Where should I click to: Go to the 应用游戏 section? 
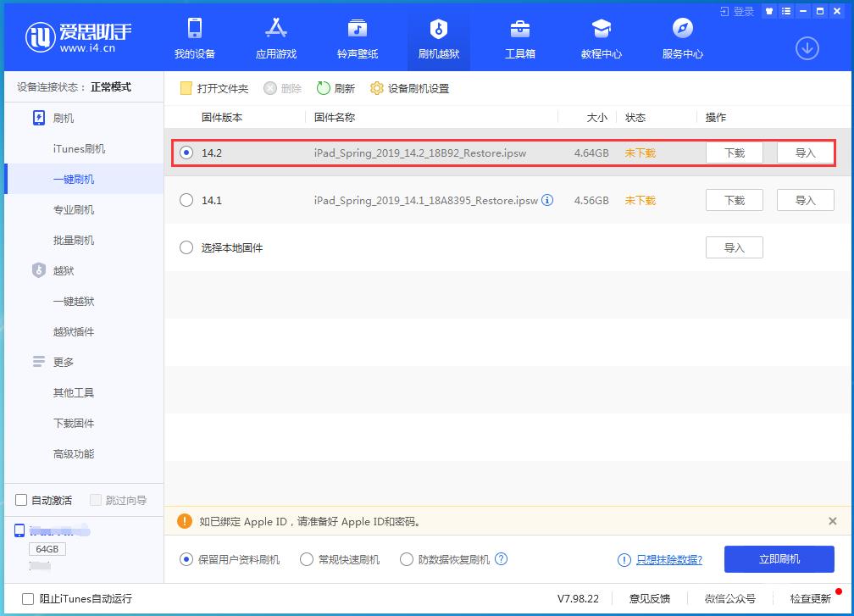click(x=275, y=37)
